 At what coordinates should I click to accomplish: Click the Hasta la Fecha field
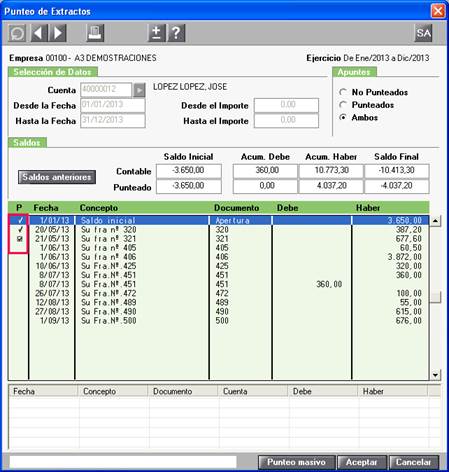(x=113, y=120)
